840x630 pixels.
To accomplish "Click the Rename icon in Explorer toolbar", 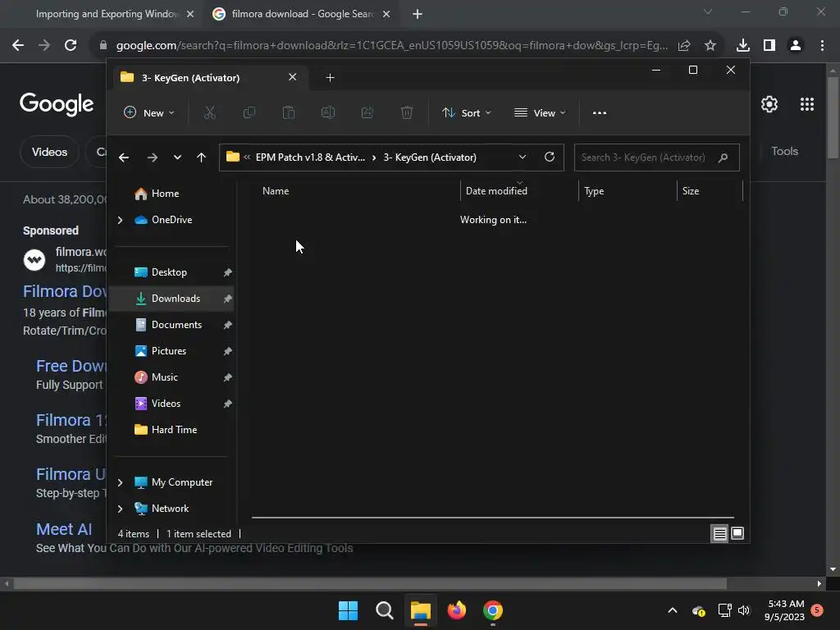I will (328, 112).
